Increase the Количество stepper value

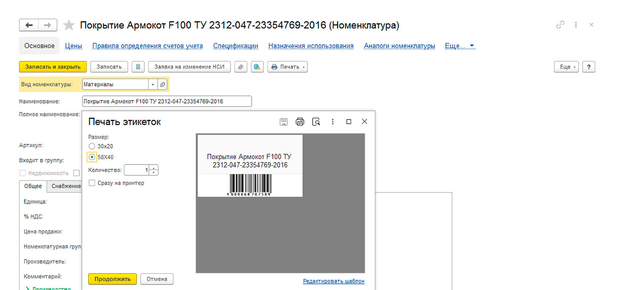(154, 168)
